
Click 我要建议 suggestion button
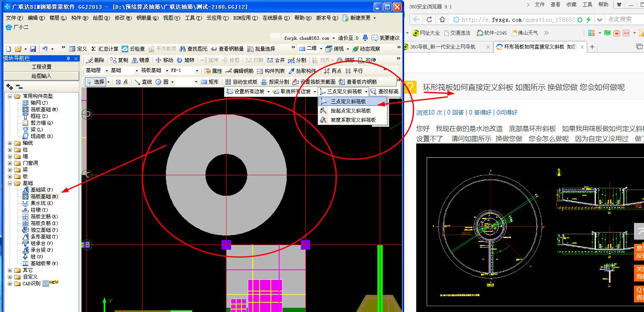[386, 38]
